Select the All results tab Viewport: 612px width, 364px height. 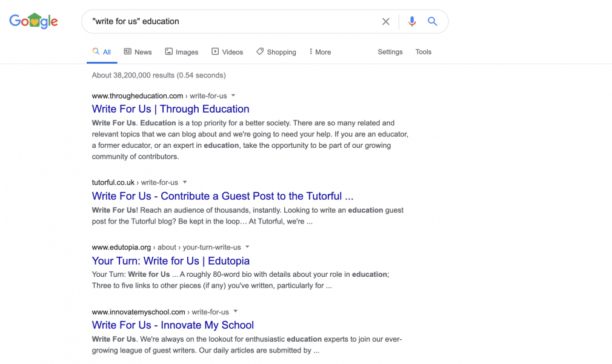click(102, 52)
